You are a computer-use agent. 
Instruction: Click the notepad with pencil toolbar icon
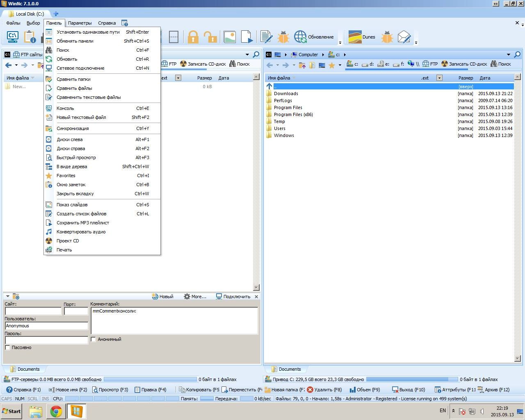coord(267,37)
